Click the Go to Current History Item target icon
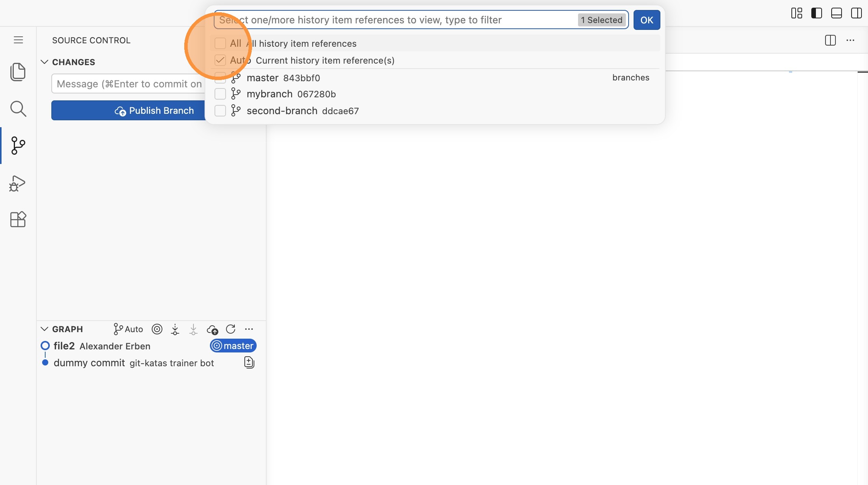868x485 pixels. coord(157,329)
